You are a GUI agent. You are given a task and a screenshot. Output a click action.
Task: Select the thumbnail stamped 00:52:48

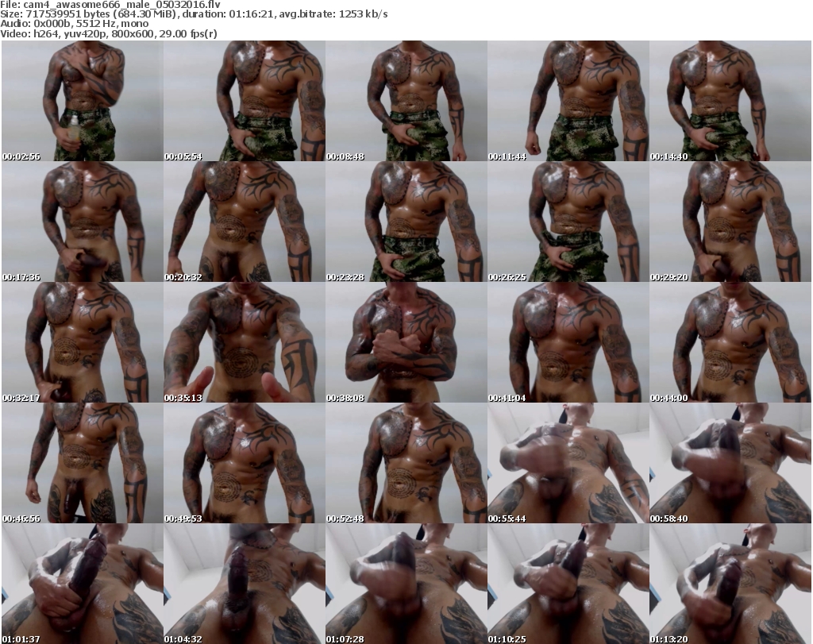[x=406, y=463]
